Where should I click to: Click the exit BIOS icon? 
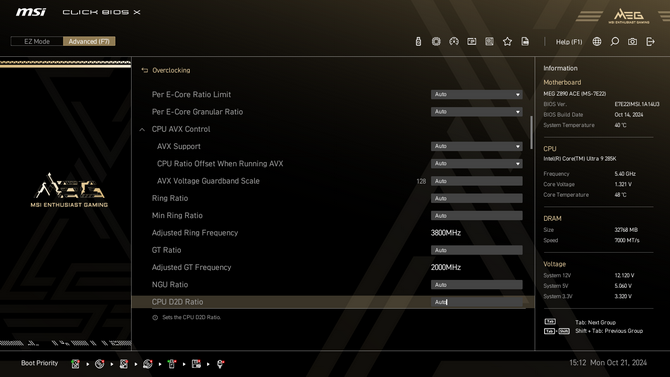click(x=650, y=41)
